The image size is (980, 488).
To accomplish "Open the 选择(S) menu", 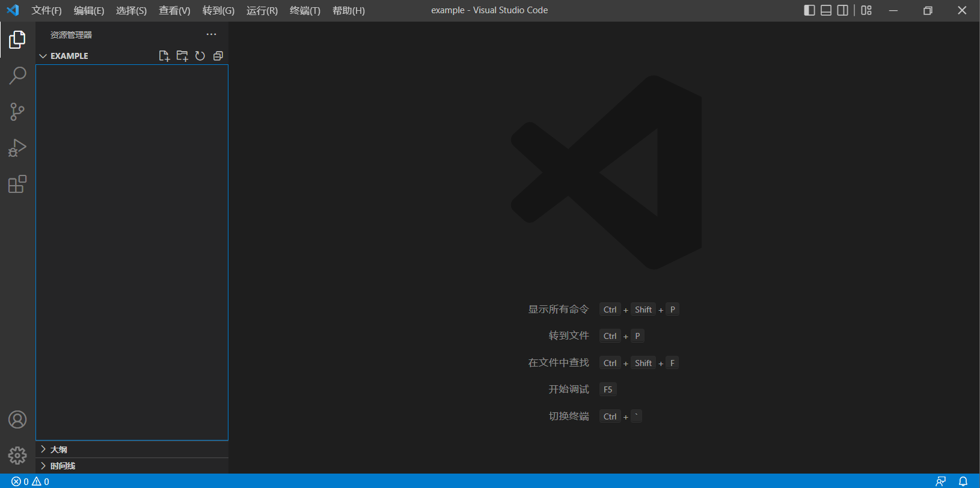I will 131,10.
